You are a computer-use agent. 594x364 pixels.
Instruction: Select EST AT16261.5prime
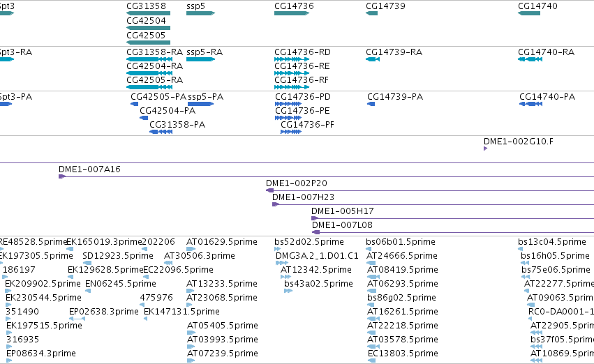[x=403, y=312]
